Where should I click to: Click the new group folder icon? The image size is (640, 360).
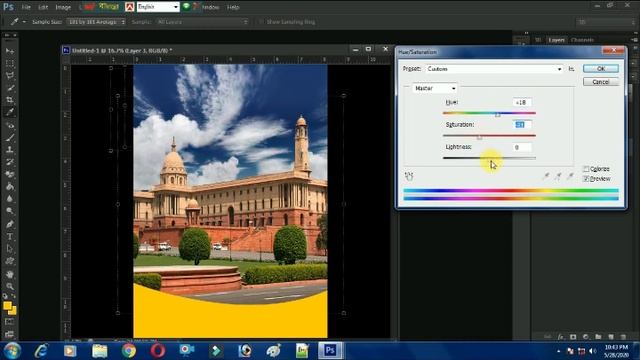click(598, 337)
